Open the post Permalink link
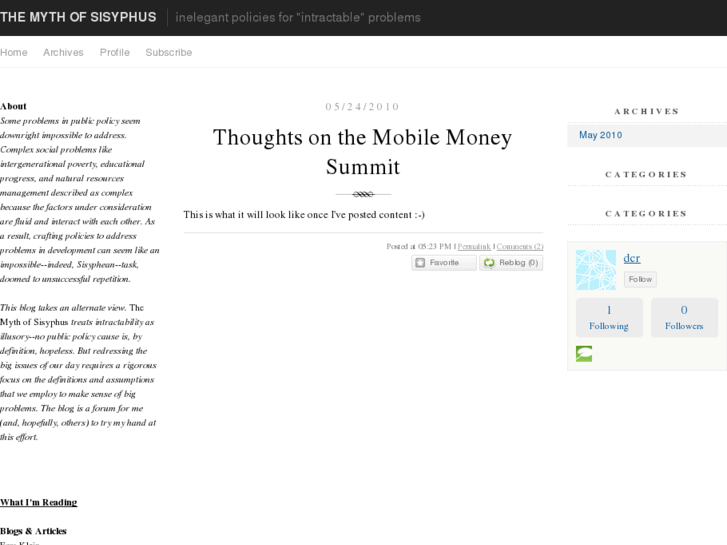 pyautogui.click(x=474, y=246)
